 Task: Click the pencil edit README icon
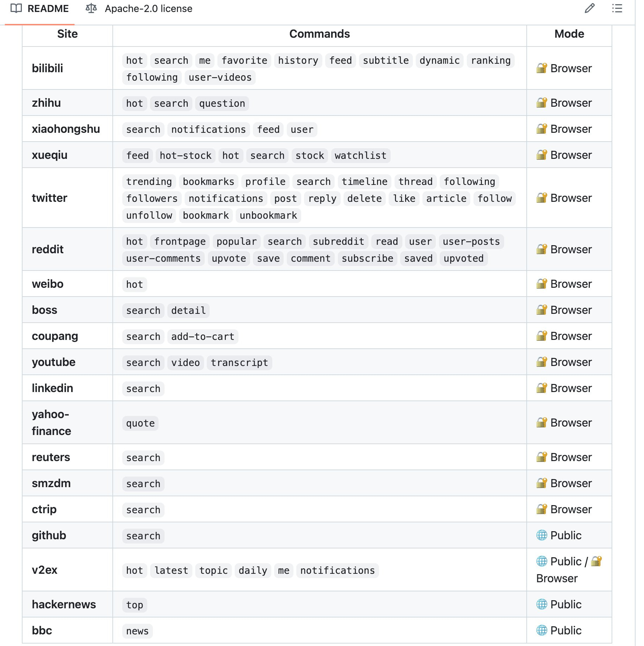[x=589, y=8]
